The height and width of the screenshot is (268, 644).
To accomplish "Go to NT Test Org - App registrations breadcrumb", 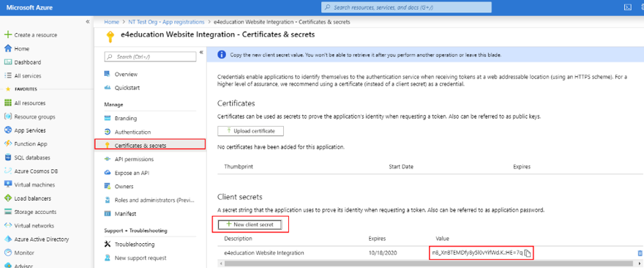I will pos(165,22).
